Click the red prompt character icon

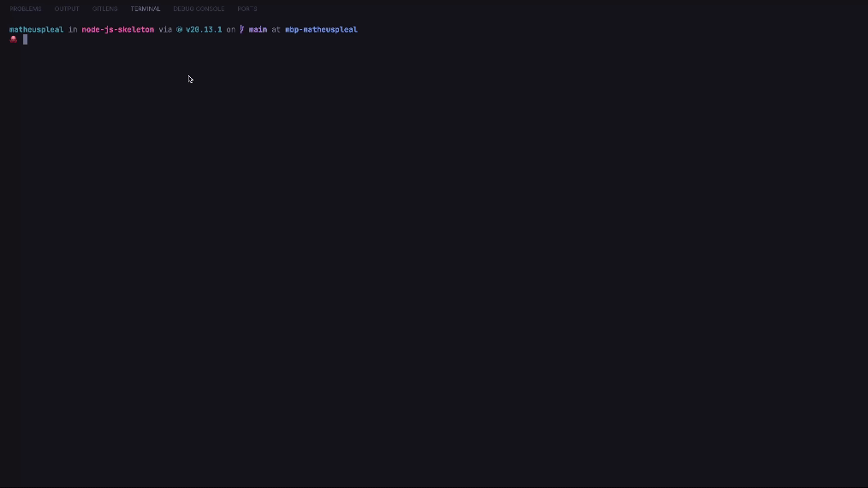click(x=14, y=39)
